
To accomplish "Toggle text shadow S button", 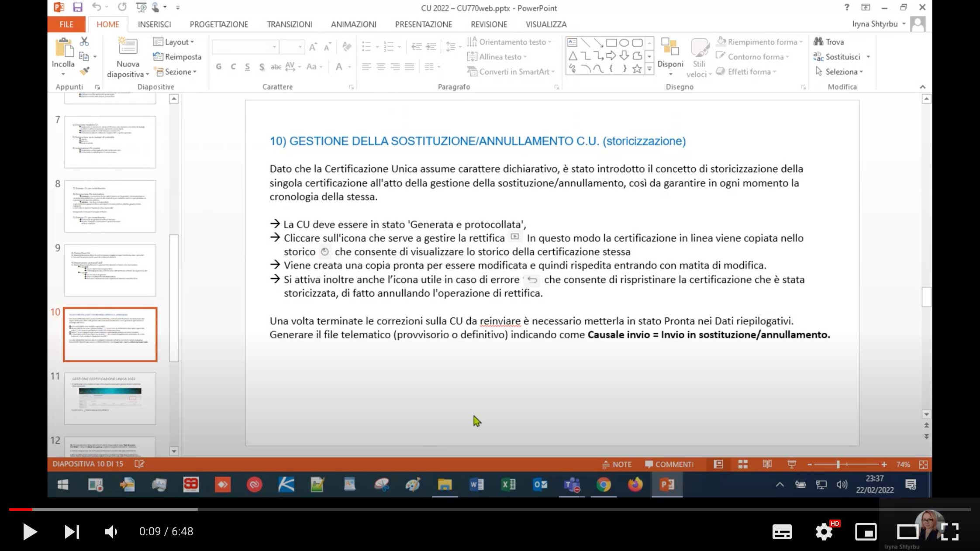I will click(262, 66).
